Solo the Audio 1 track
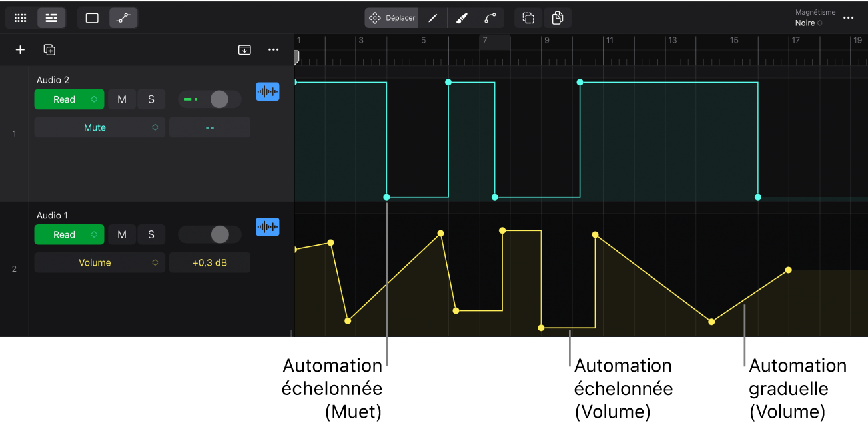This screenshot has width=868, height=429. tap(151, 234)
